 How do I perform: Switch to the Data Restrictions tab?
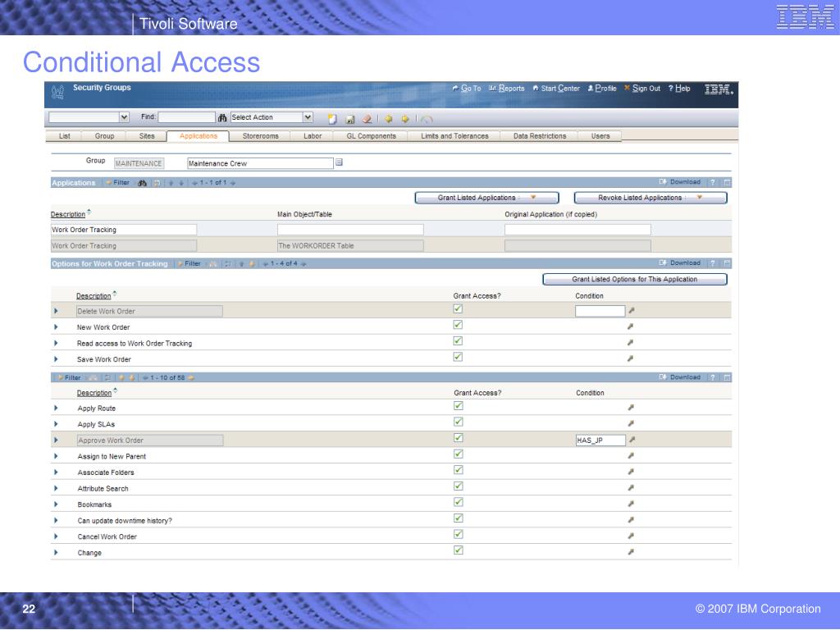(540, 136)
